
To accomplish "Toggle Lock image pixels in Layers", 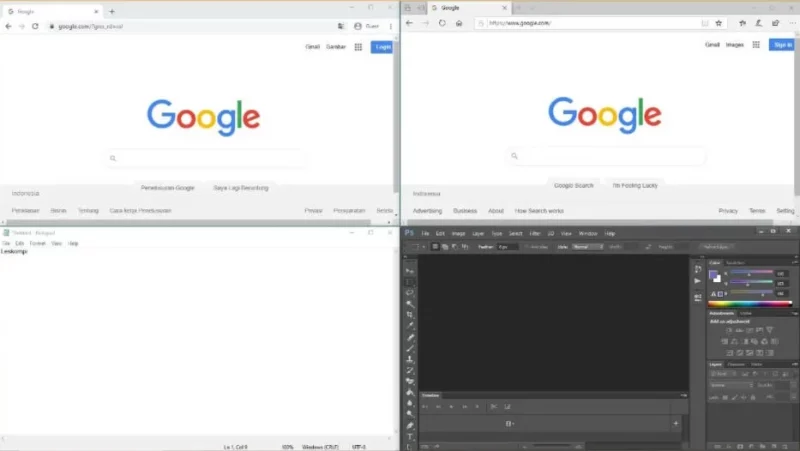I will [x=734, y=397].
